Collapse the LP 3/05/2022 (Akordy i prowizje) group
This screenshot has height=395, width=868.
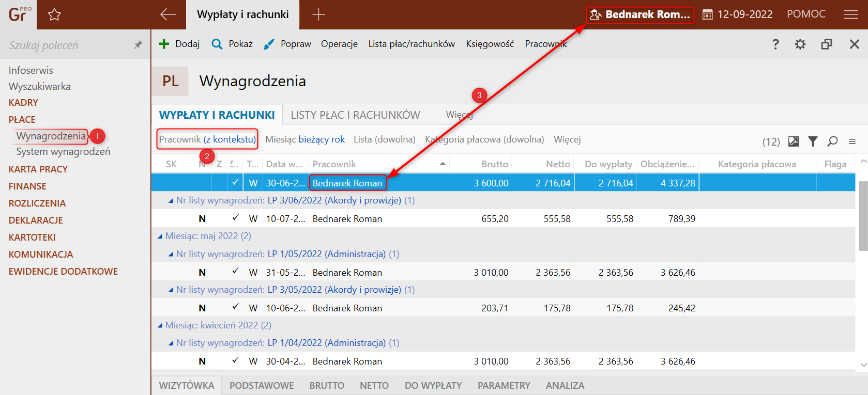tap(171, 290)
